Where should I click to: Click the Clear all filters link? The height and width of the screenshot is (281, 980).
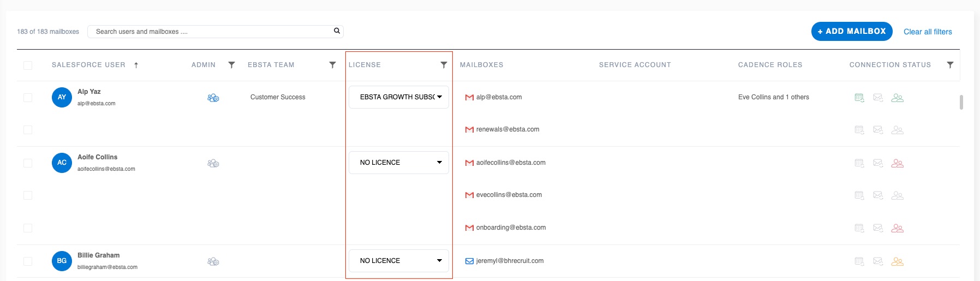point(927,32)
